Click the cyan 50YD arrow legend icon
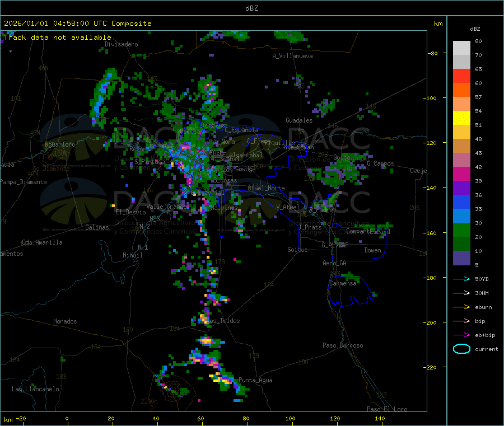This screenshot has width=504, height=426. [461, 279]
